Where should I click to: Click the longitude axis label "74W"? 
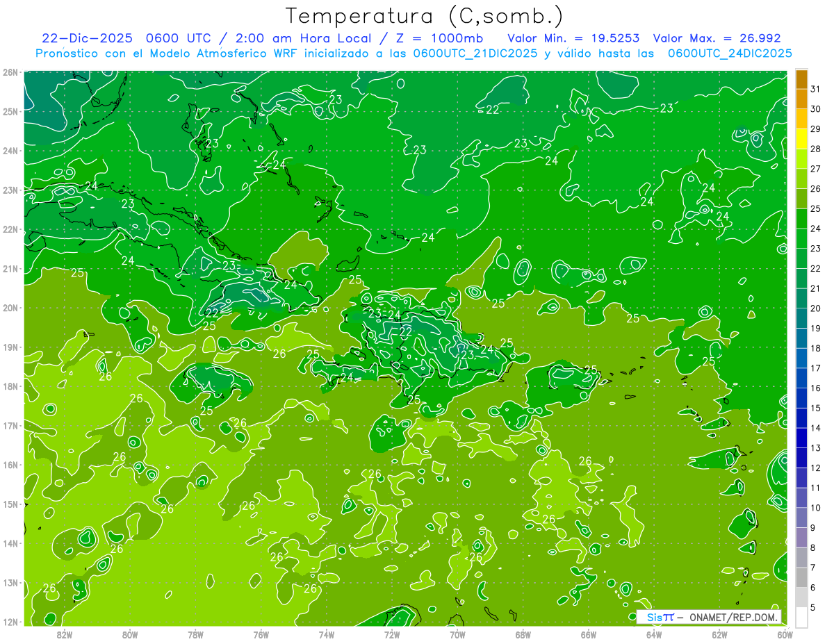(x=326, y=634)
